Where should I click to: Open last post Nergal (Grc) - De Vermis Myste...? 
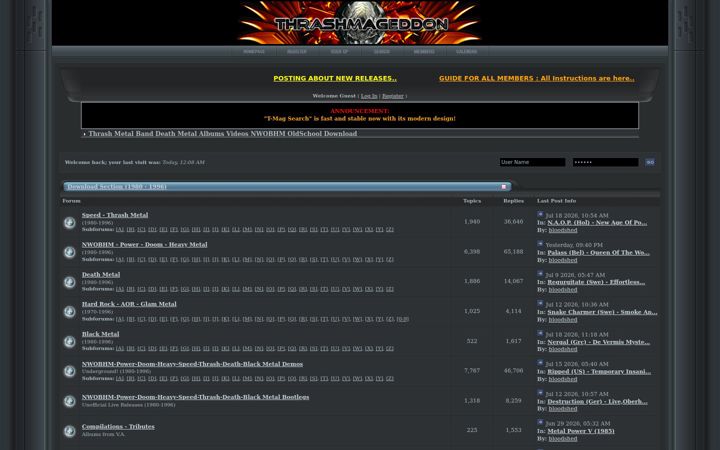(598, 342)
